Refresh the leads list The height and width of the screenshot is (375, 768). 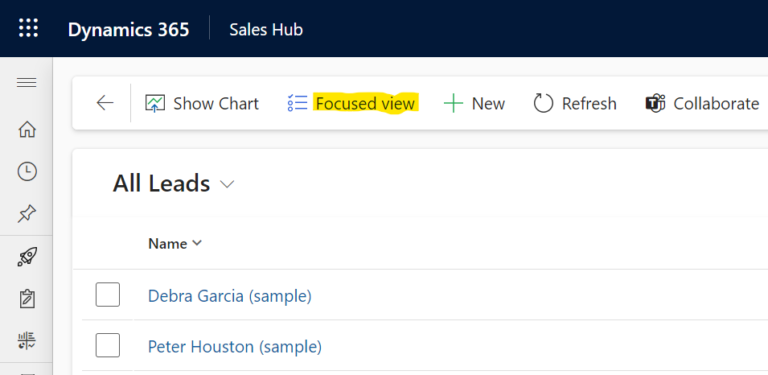(x=589, y=104)
